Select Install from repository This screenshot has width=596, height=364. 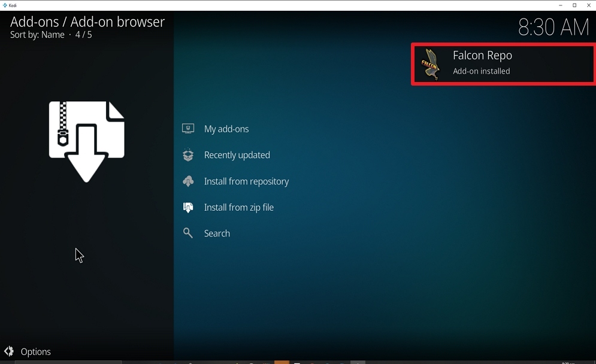tap(246, 181)
